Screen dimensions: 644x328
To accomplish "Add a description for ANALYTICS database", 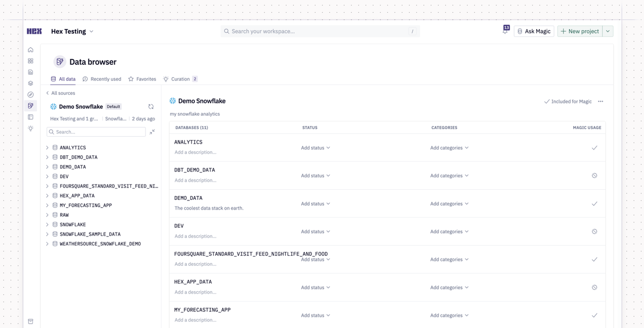I will [x=195, y=152].
